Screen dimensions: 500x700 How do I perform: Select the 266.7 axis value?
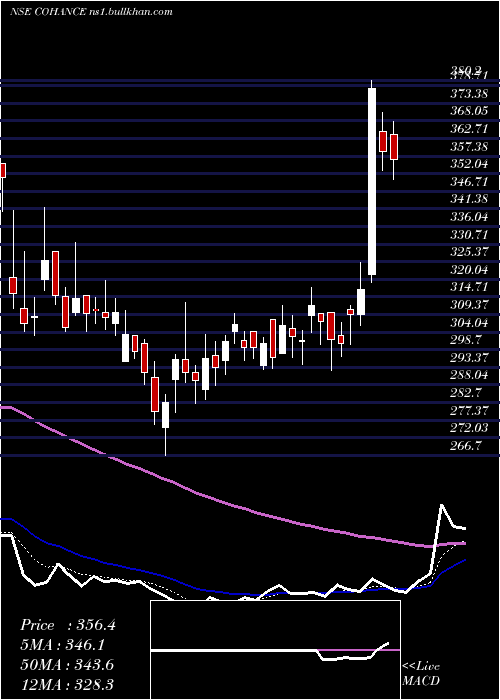(466, 446)
